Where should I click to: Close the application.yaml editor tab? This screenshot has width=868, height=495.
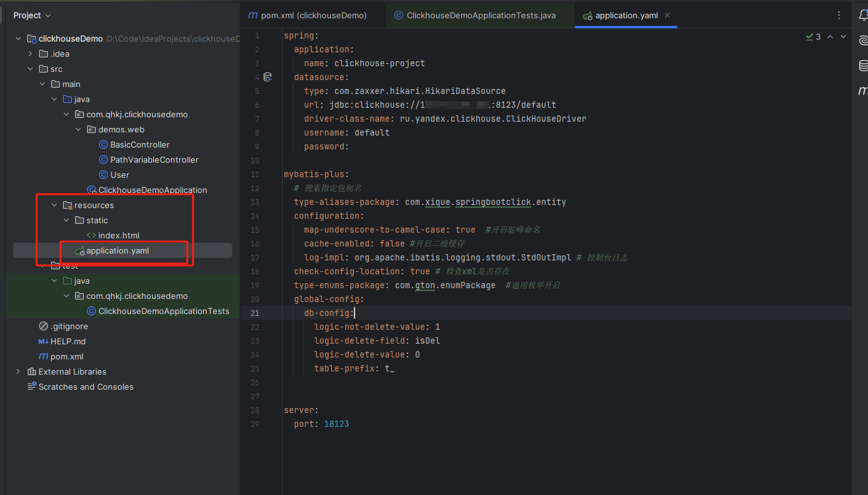[x=667, y=15]
